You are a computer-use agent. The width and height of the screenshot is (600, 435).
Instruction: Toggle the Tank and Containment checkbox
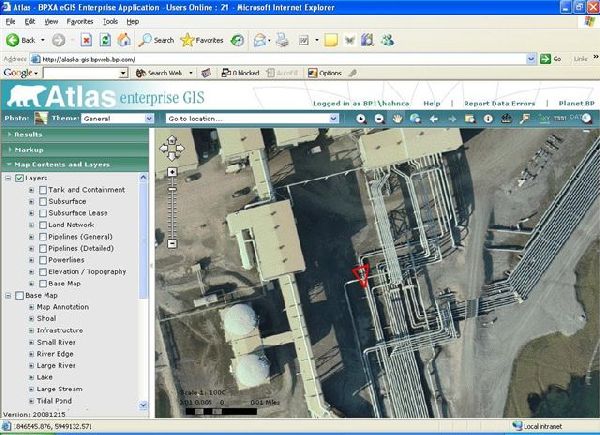[x=42, y=189]
